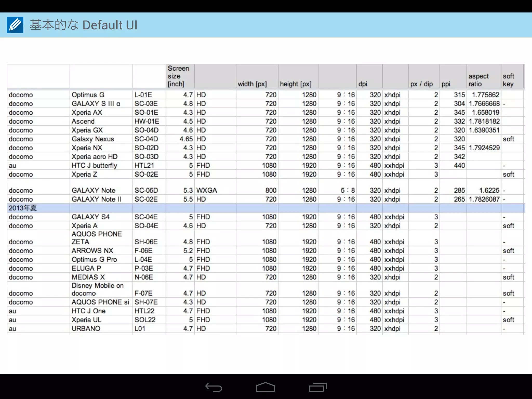The image size is (532, 399).
Task: Click the '2013年夏' section row label
Action: coord(23,208)
